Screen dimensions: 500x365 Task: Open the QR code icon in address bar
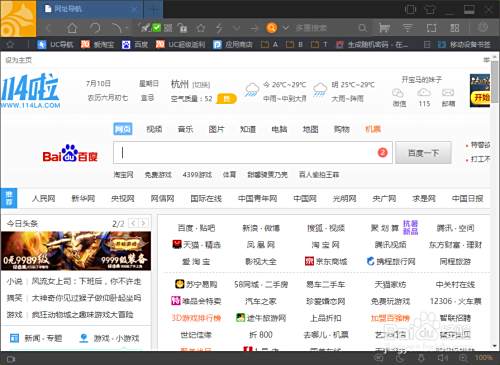tap(168, 28)
